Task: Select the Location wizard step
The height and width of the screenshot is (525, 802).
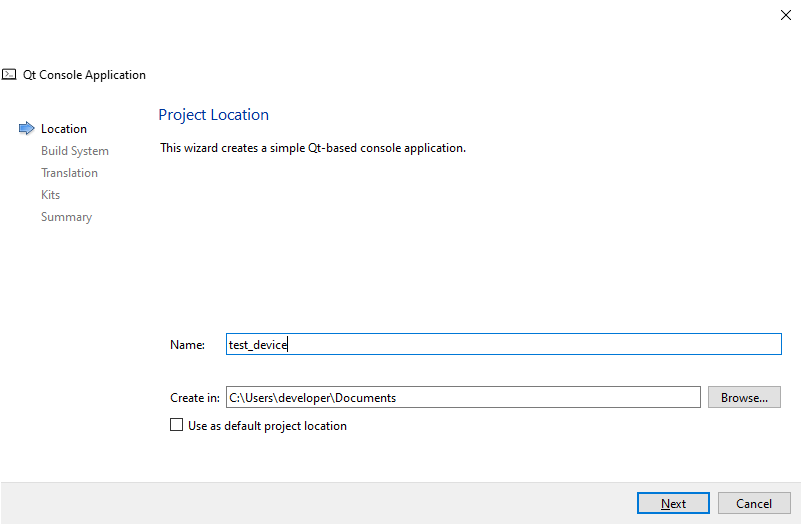Action: [64, 129]
